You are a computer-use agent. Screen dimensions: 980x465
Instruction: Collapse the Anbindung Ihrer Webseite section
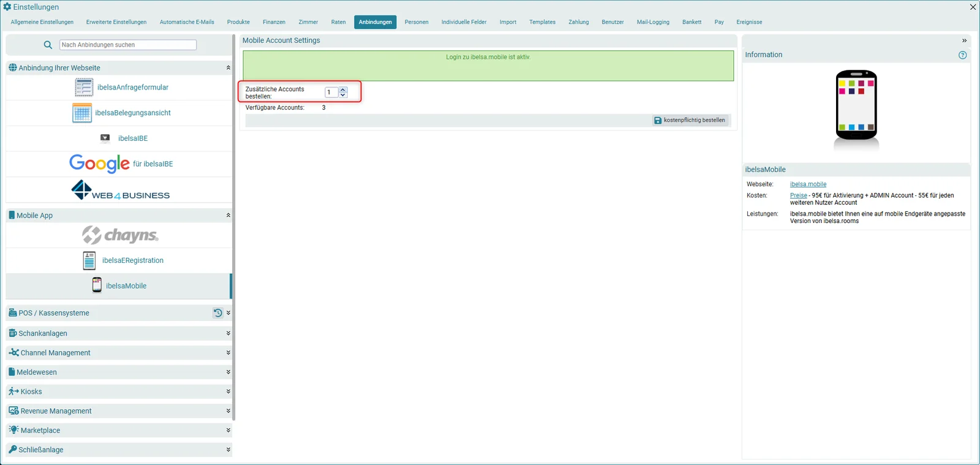(x=228, y=68)
